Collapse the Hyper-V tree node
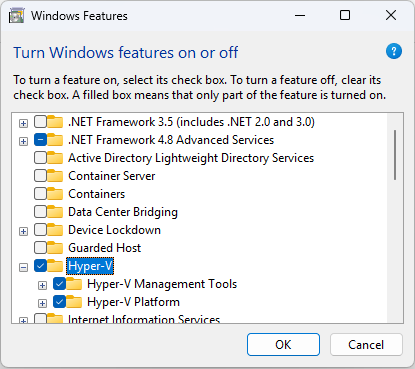 [x=23, y=268]
